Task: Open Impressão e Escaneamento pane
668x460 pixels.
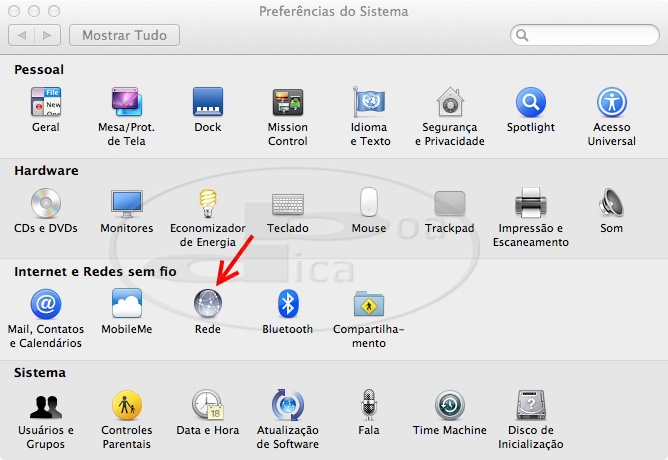Action: [531, 203]
